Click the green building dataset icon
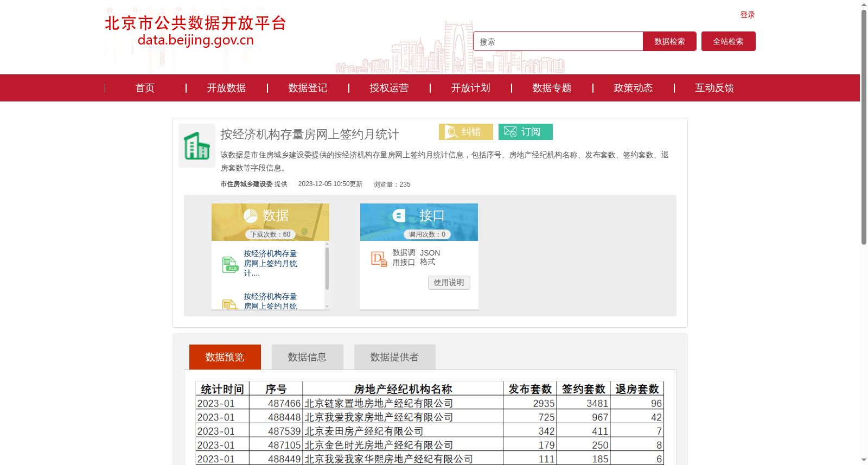Image resolution: width=868 pixels, height=465 pixels. (x=197, y=145)
